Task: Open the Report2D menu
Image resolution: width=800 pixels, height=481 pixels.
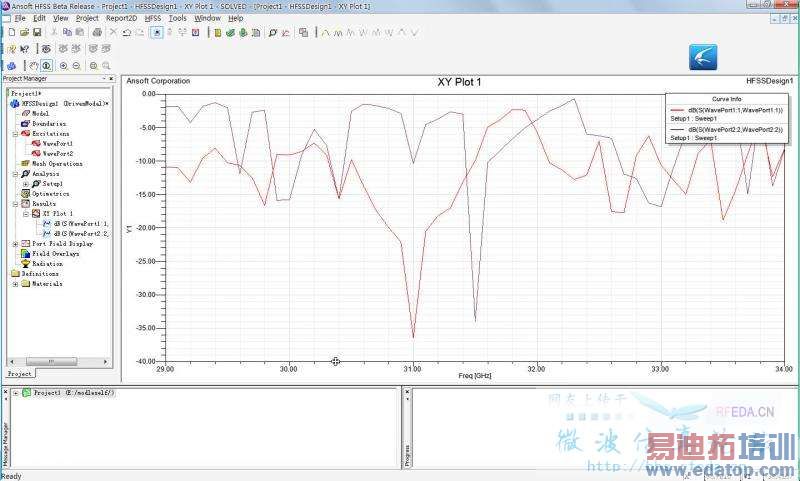Action: [x=121, y=18]
